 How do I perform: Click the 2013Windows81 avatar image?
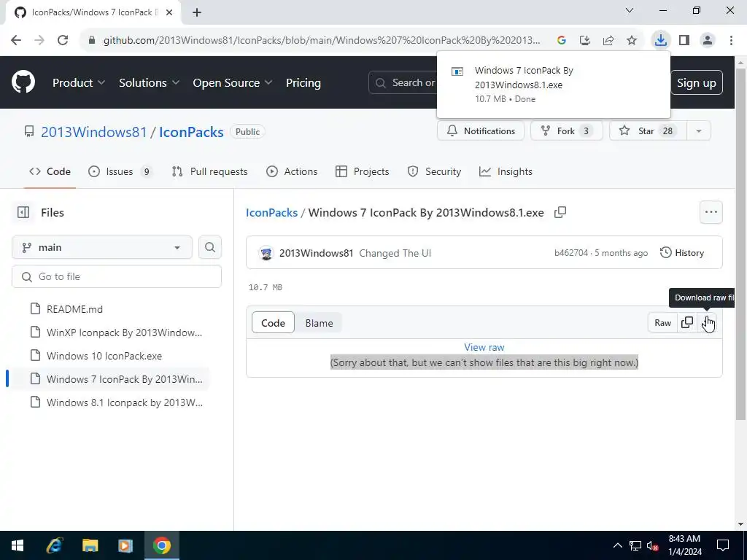pyautogui.click(x=266, y=253)
